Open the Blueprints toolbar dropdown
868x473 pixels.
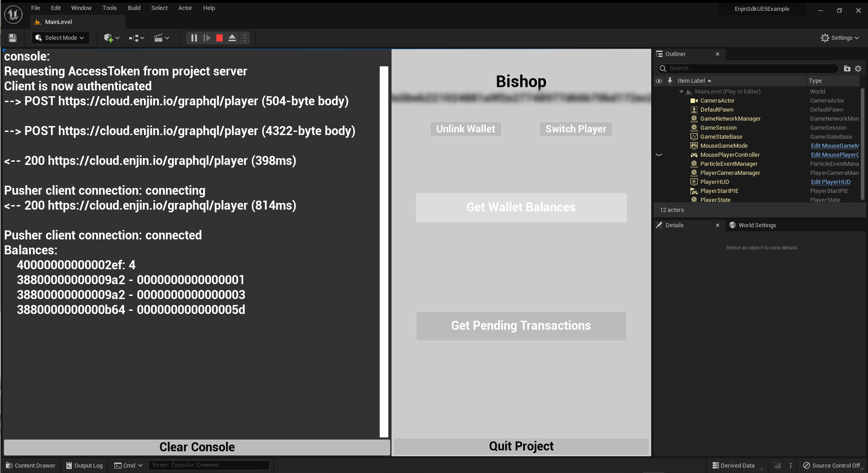[x=136, y=38]
